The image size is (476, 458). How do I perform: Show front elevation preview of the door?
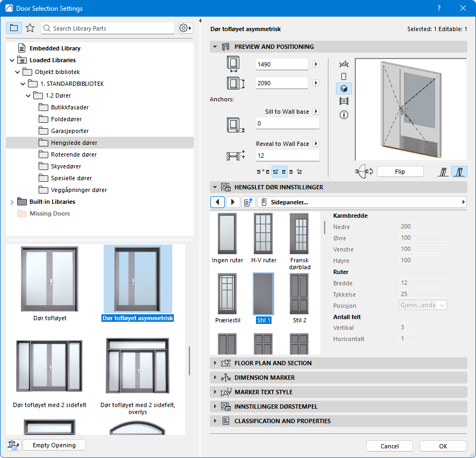click(x=343, y=76)
